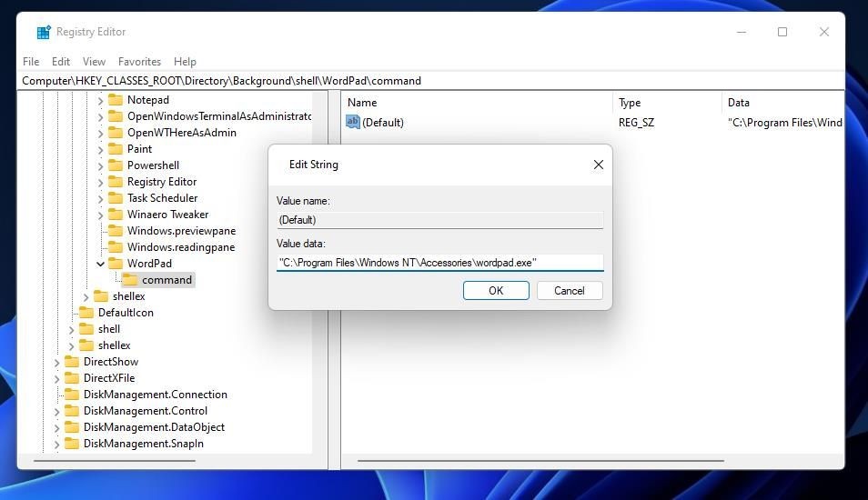
Task: Expand the shellex key under Background
Action: (86, 297)
